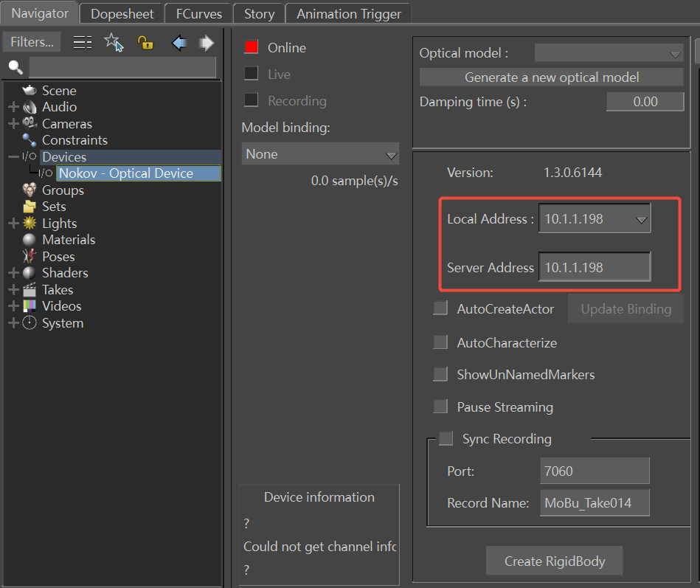Go back with the left arrow
Image resolution: width=700 pixels, height=588 pixels.
[x=179, y=43]
